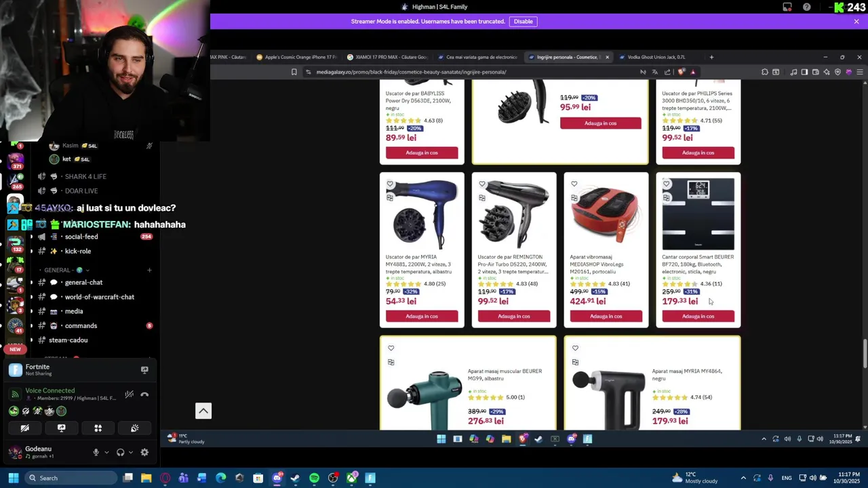Click compare icon on BEURER MG99 card
Image resolution: width=868 pixels, height=488 pixels.
coord(391,362)
